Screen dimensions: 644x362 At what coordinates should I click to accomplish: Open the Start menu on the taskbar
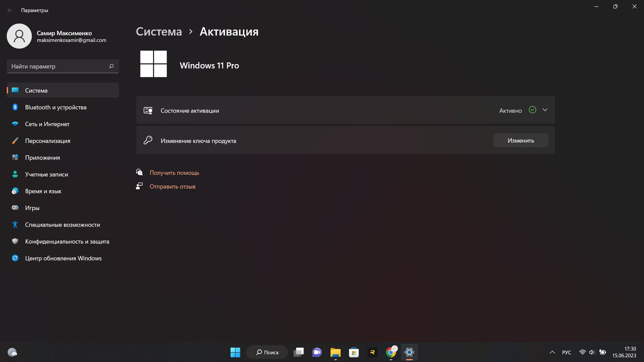click(235, 352)
